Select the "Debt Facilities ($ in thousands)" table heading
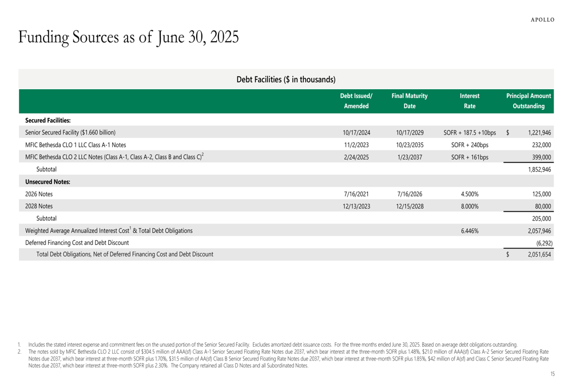The width and height of the screenshot is (572, 392). (286, 80)
